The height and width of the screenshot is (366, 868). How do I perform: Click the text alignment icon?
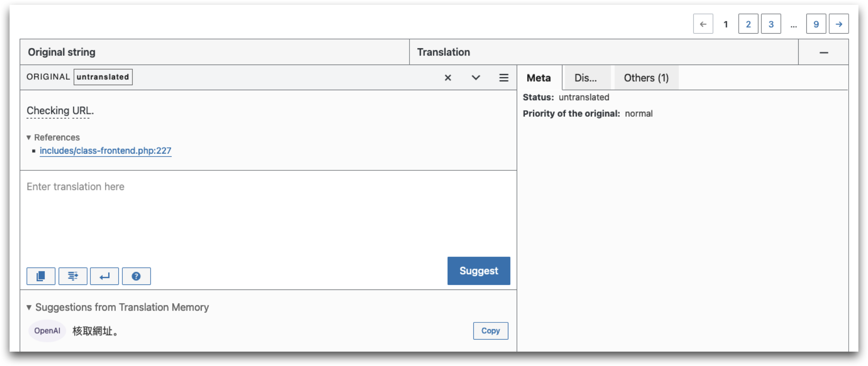pos(73,276)
